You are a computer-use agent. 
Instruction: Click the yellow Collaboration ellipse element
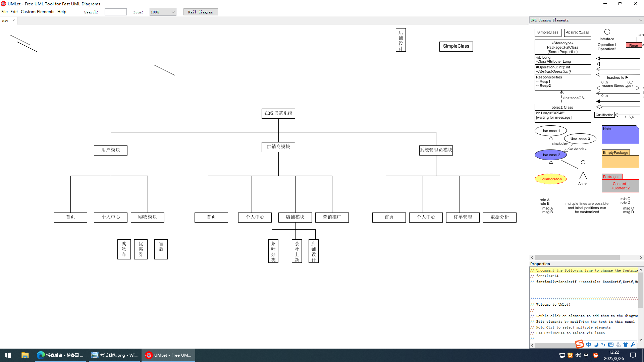point(550,179)
